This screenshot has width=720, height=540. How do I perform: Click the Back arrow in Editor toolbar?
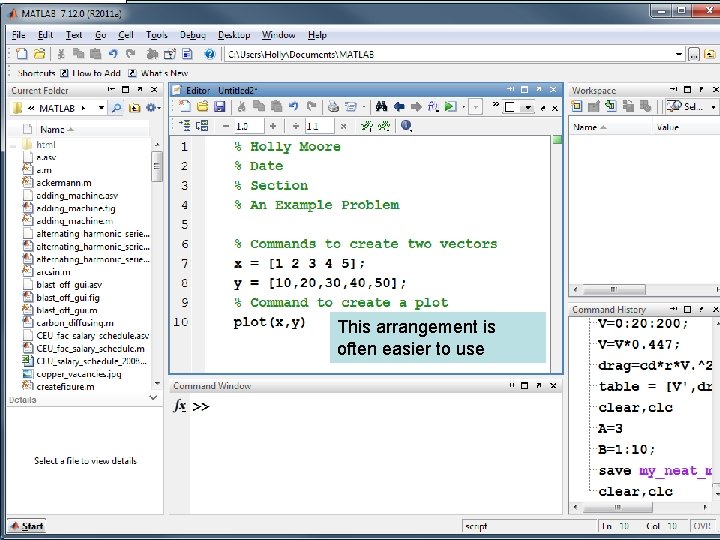[399, 107]
